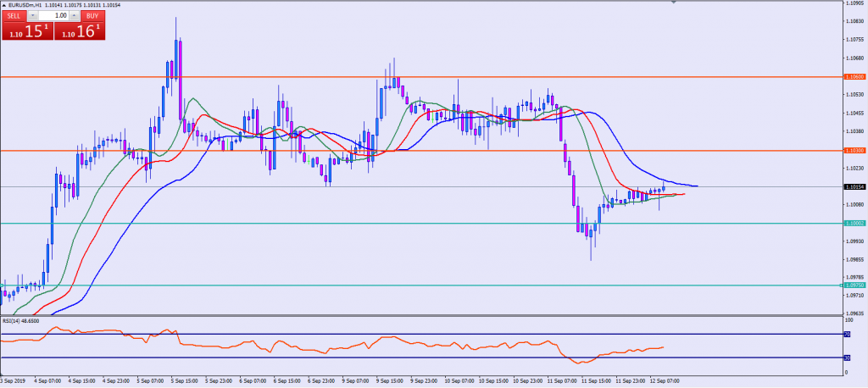Click the RSI(14) indicator label
Image resolution: width=868 pixels, height=388 pixels.
coord(21,322)
